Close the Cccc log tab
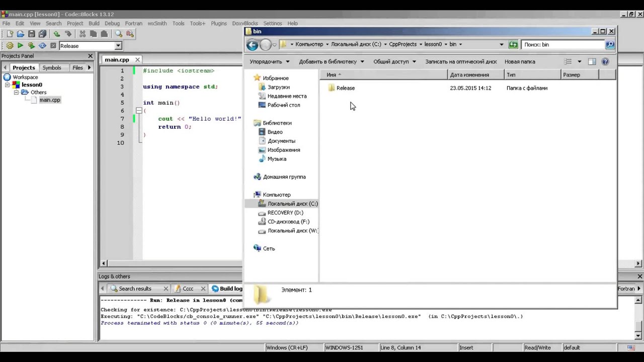Viewport: 644px width, 362px height. click(203, 289)
